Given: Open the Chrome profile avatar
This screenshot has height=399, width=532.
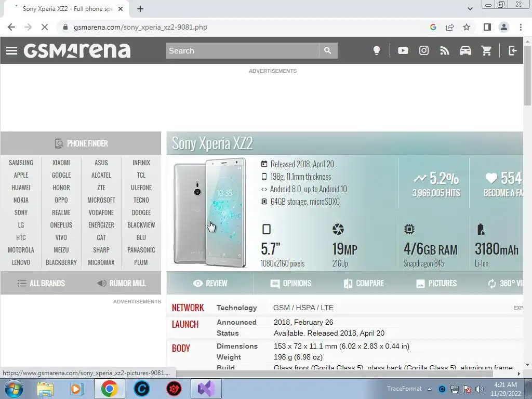Looking at the screenshot, I should (x=504, y=27).
